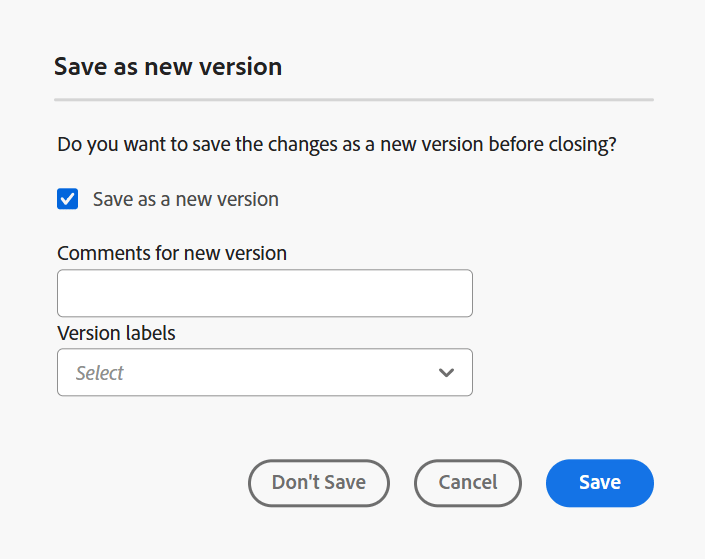This screenshot has height=559, width=705.
Task: Click the 'Select' placeholder text
Action: 100,373
